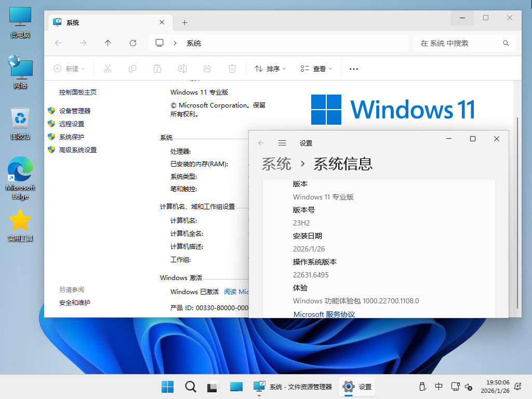Open the See more ellipsis in Explorer toolbar
Screen dimensions: 532x399
(x=354, y=68)
